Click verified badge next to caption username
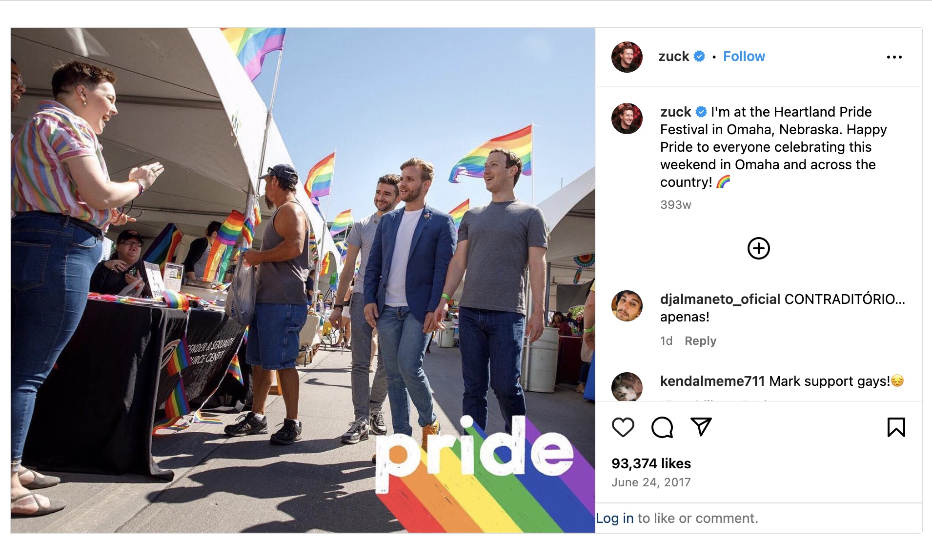This screenshot has width=932, height=560. click(x=701, y=112)
